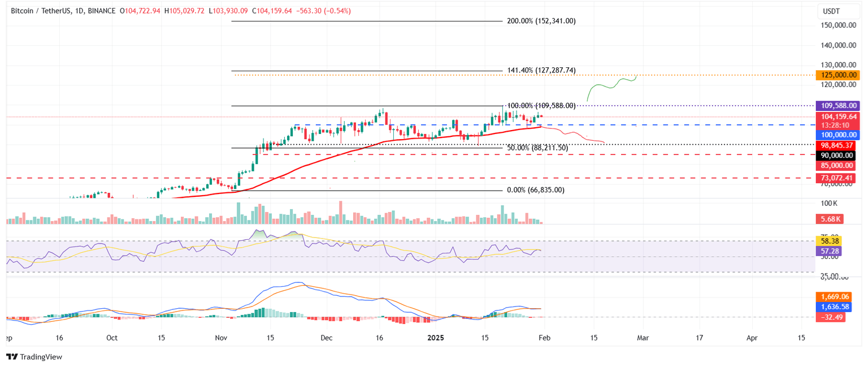Click the 2025 label on the time axis
The width and height of the screenshot is (868, 367).
pos(435,338)
